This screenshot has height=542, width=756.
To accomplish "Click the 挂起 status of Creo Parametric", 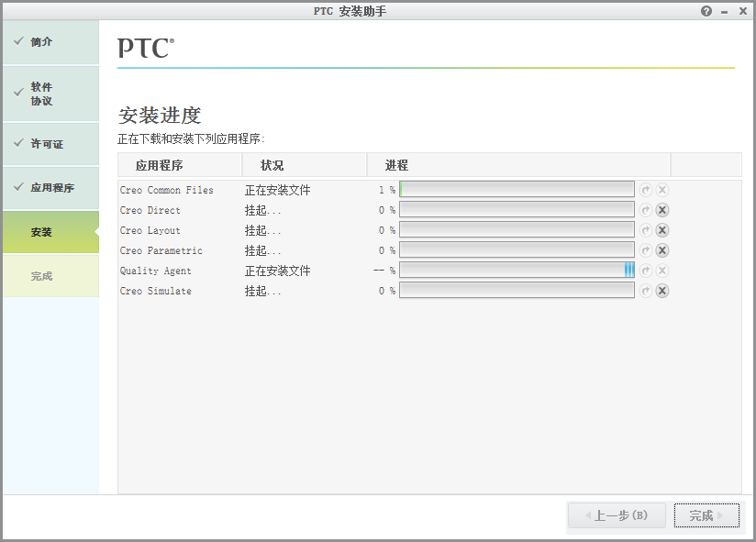I will [262, 251].
